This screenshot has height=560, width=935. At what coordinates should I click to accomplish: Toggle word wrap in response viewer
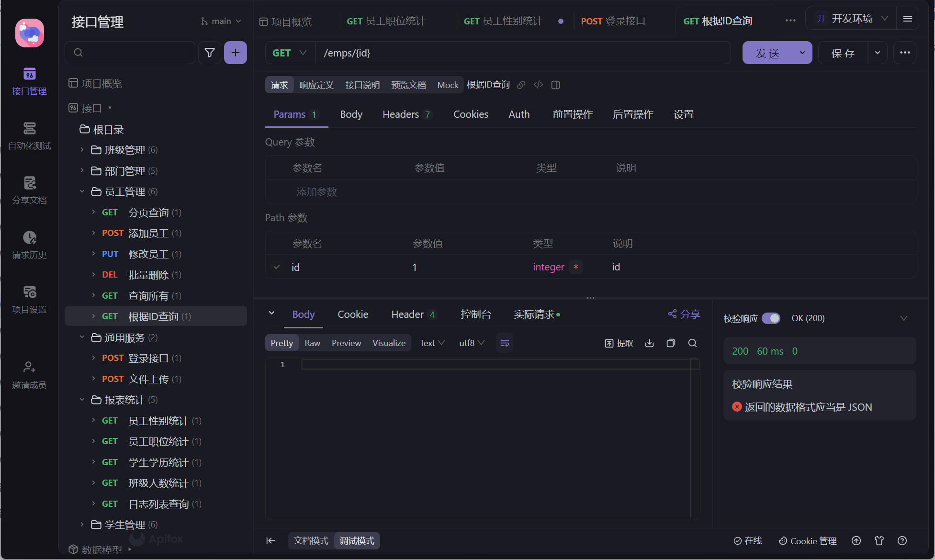[505, 343]
